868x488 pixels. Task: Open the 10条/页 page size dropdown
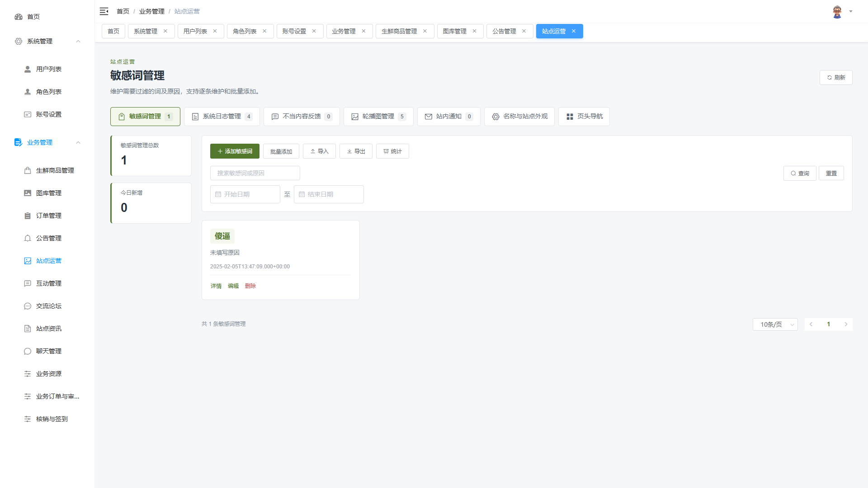pos(775,324)
